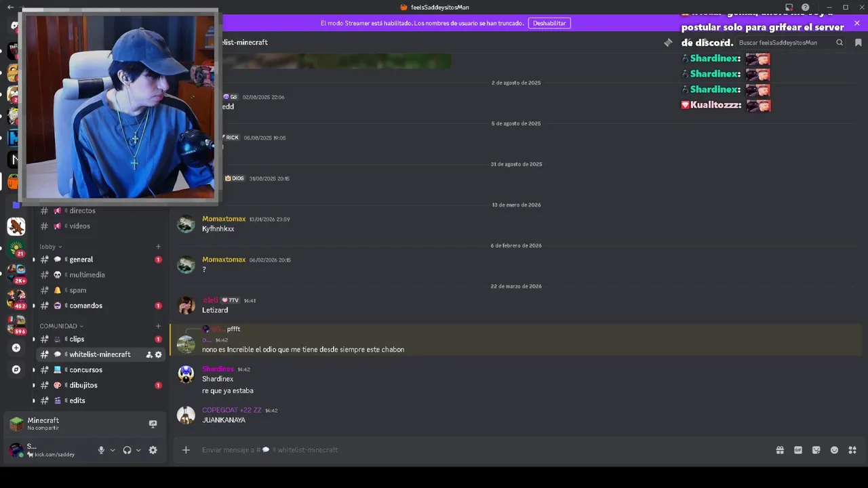This screenshot has width=868, height=488.
Task: Click Momaxtomax's avatar on the Kyfhnhkxx message
Action: click(186, 224)
